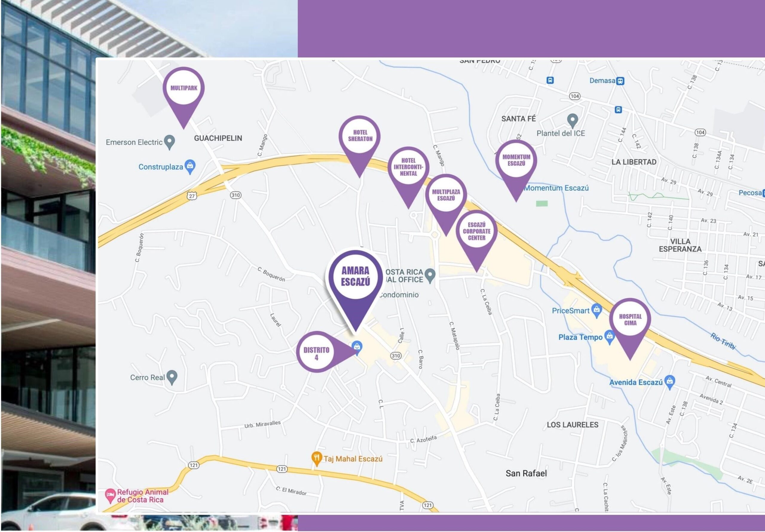Screen dimensions: 765x532
Task: Click the Plaza Tempo shopping marker
Action: tap(609, 337)
